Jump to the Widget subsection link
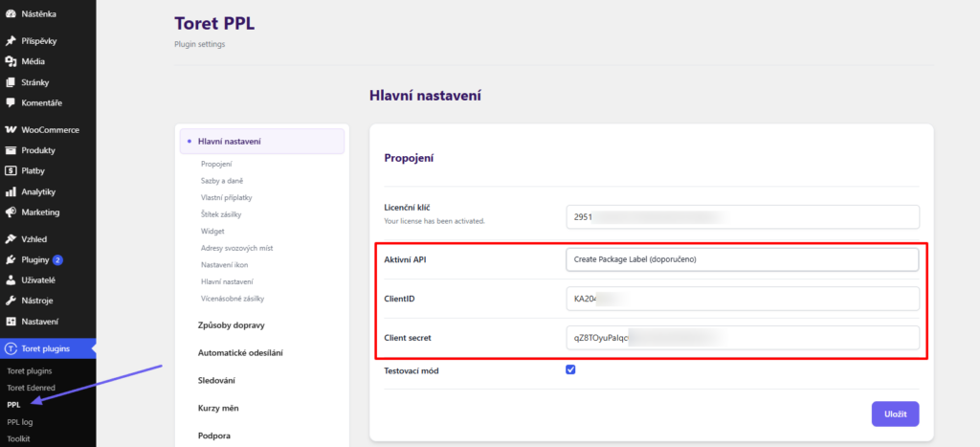 (x=212, y=232)
